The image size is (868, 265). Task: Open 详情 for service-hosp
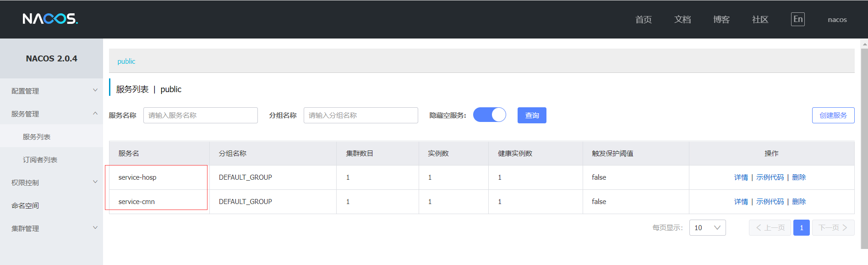coord(741,177)
